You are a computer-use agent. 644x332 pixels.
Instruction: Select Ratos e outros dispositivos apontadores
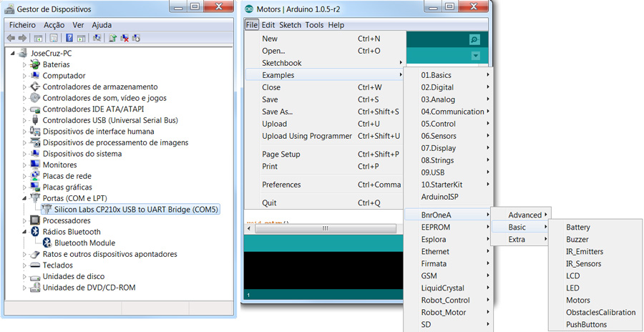109,254
